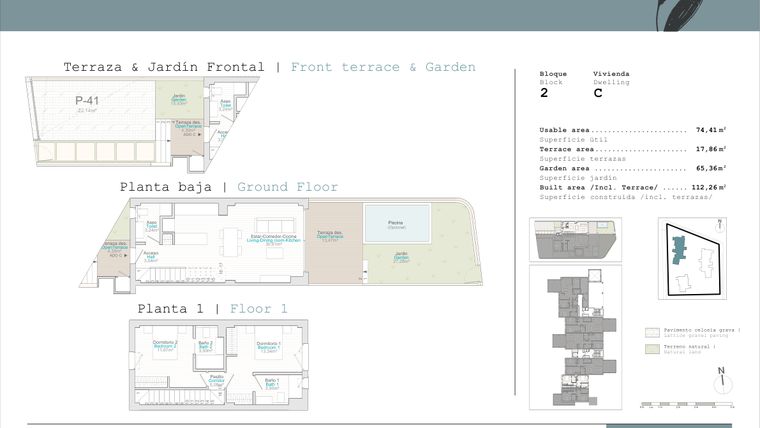
Task: Click the Piscina pool in ground floor plan
Action: tap(396, 223)
